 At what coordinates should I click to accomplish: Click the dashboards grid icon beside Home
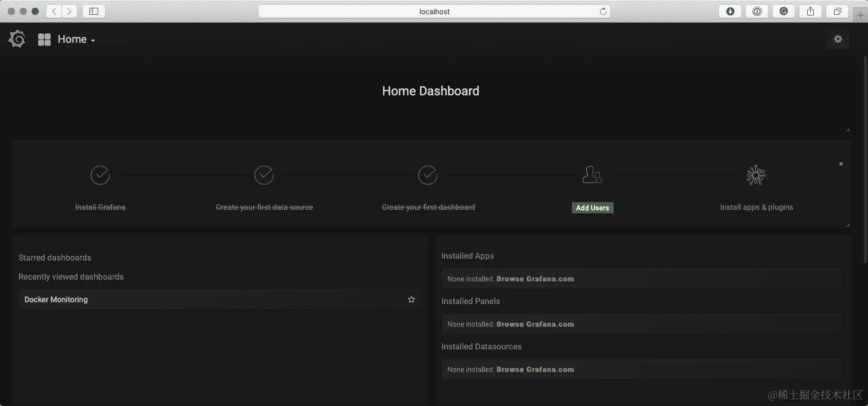point(44,40)
